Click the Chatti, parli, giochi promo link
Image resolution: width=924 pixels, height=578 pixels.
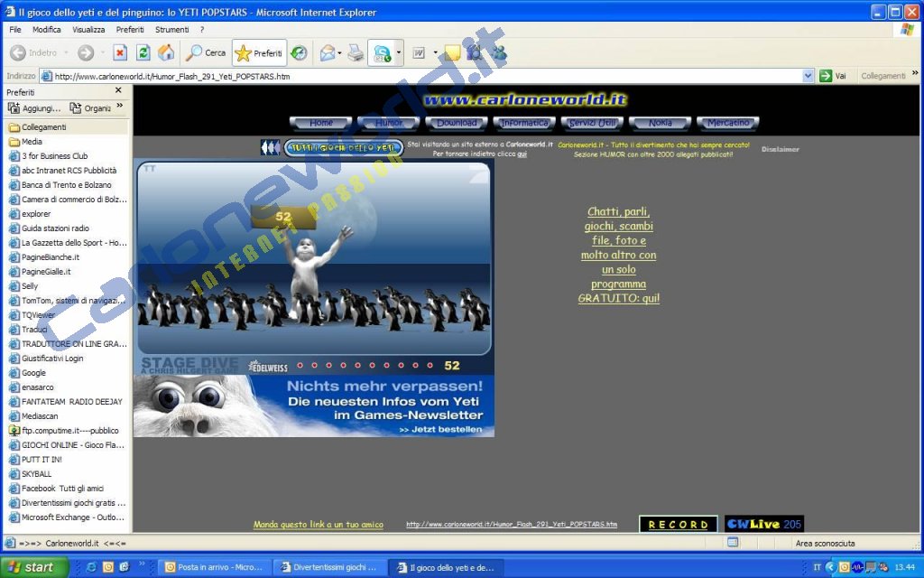click(x=619, y=255)
